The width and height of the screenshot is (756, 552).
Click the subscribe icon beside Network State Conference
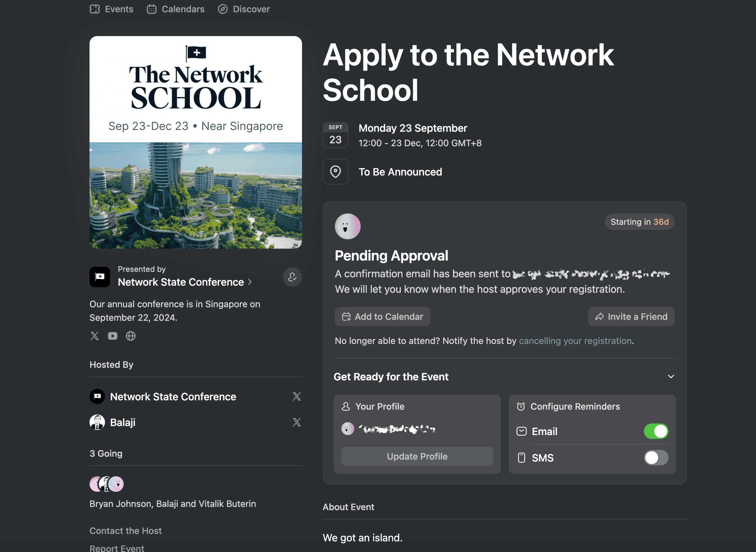tap(292, 277)
